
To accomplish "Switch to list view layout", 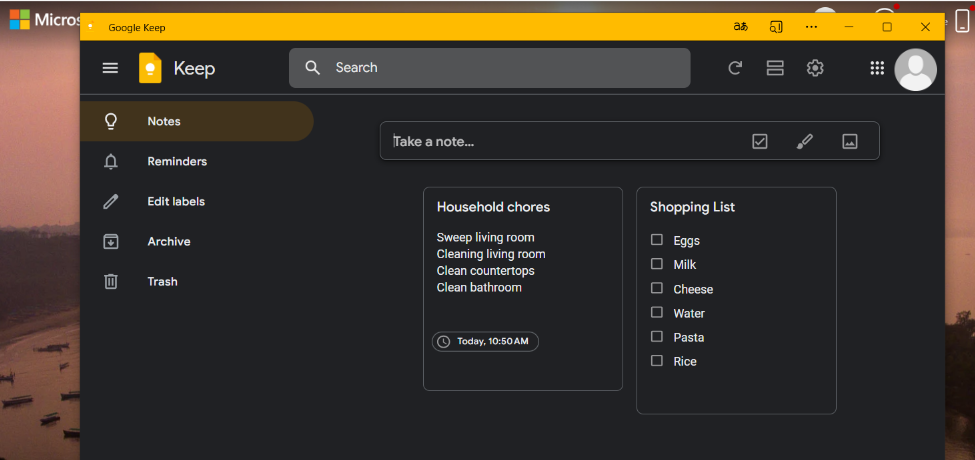I will pos(775,68).
